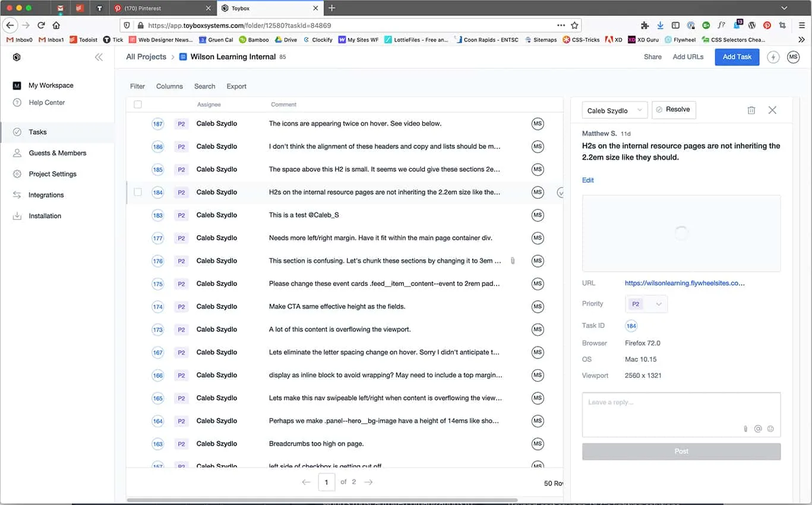Open the page actions ellipsis in URL bar
This screenshot has width=812, height=505.
tap(561, 26)
